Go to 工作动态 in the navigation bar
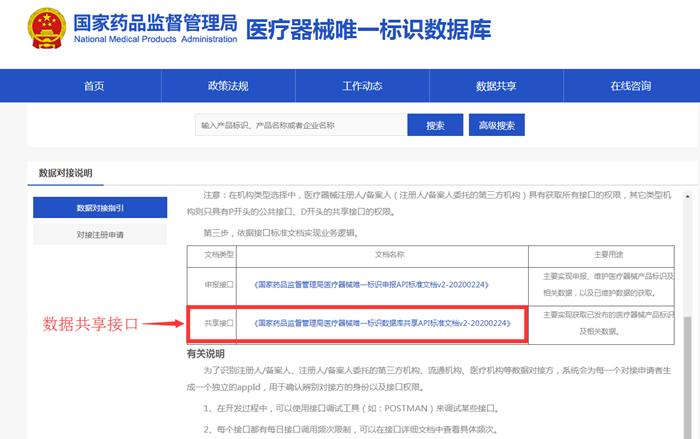This screenshot has width=700, height=439. 362,86
